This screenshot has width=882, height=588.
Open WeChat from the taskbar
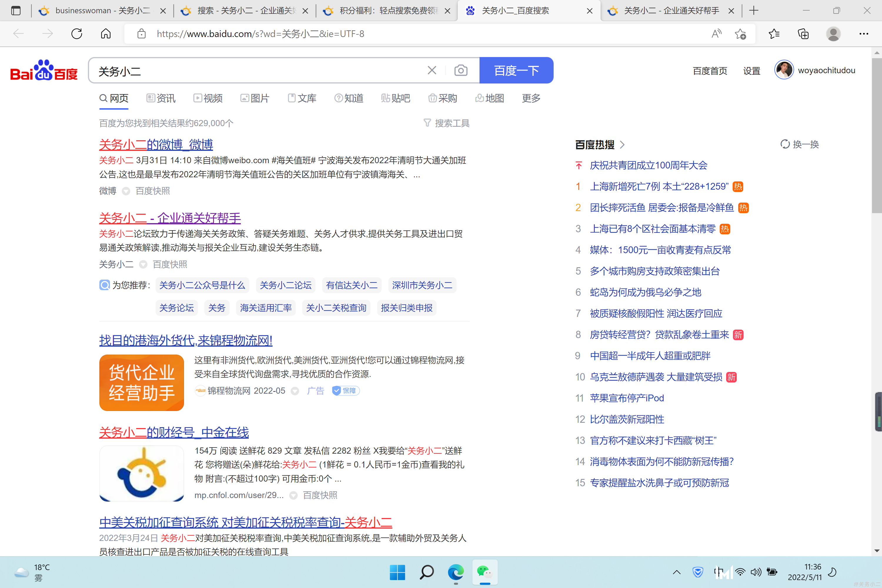coord(485,572)
